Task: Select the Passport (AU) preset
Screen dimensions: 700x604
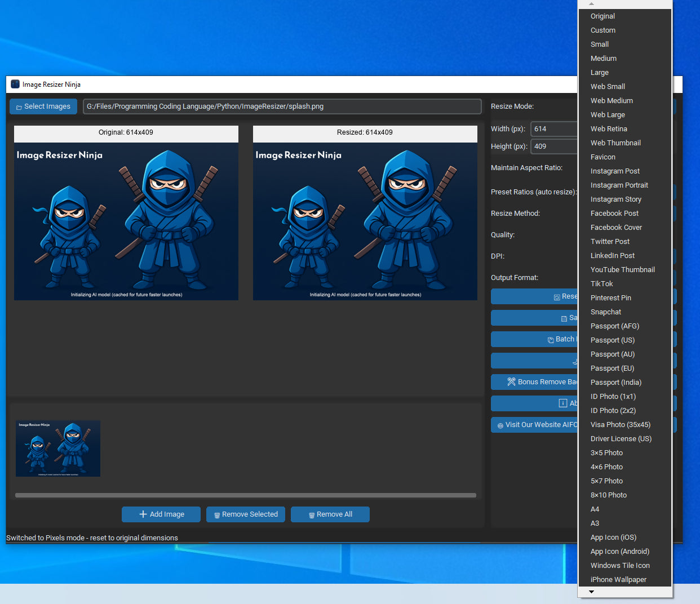Action: coord(625,354)
